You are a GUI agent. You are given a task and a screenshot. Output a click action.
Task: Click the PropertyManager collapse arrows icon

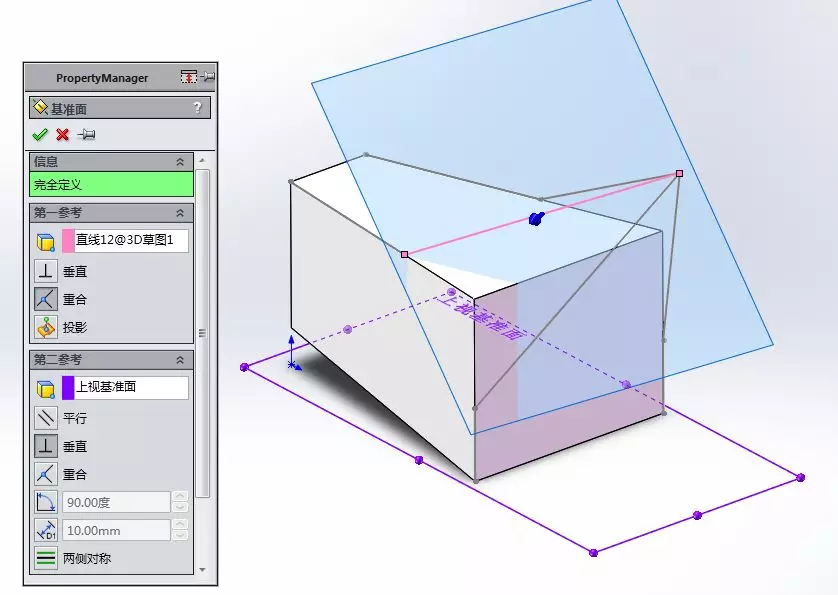188,77
